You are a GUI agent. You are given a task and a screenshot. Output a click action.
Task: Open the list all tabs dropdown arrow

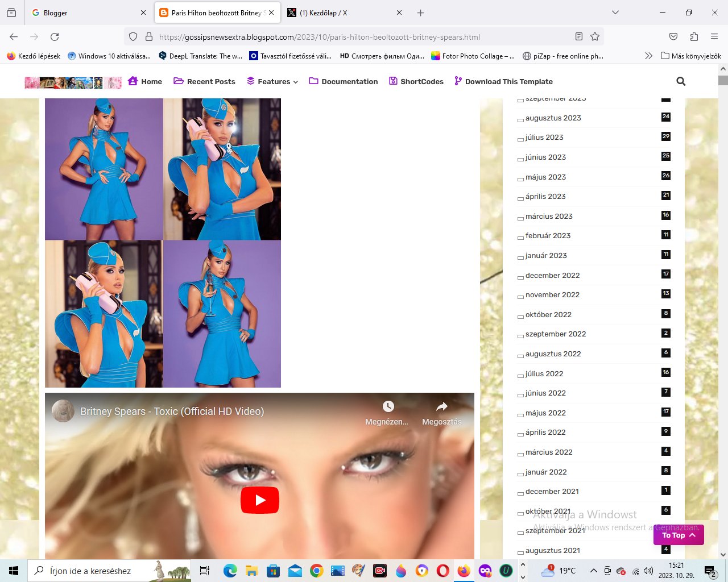pyautogui.click(x=615, y=13)
